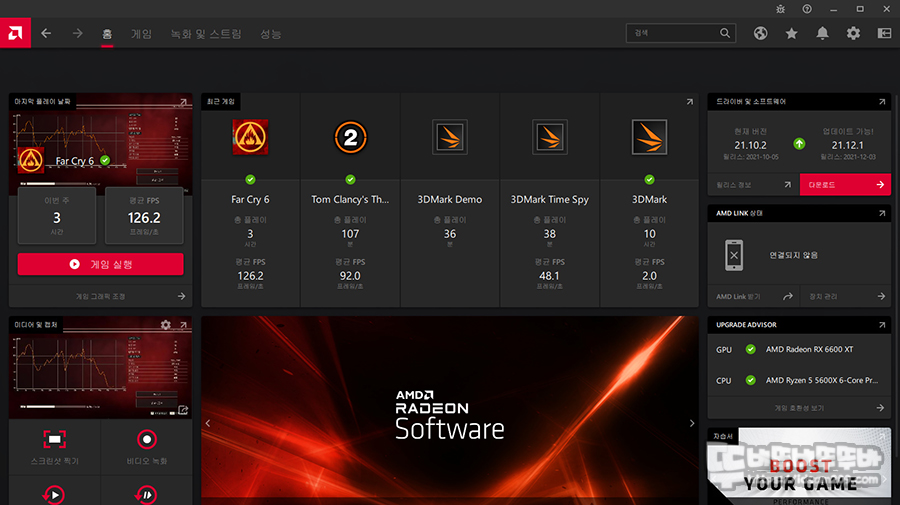Expand the 드라이버 및 소프트웨어 panel
The width and height of the screenshot is (900, 505).
point(882,102)
